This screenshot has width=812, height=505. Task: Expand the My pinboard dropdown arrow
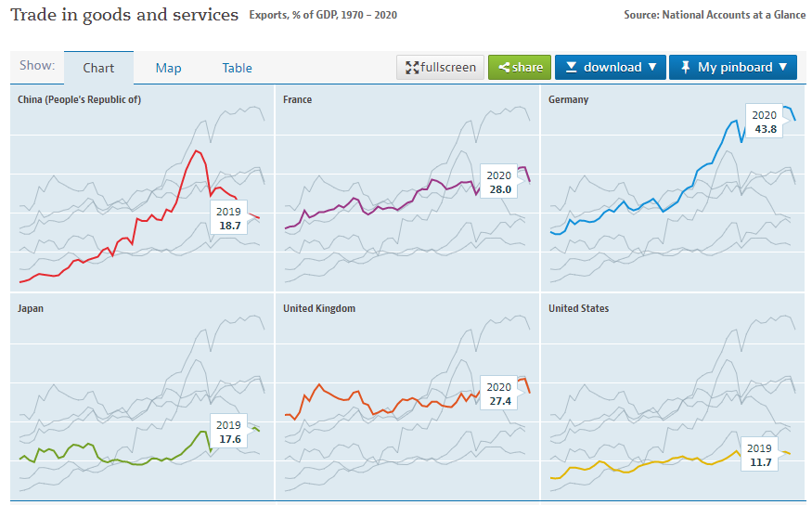click(x=783, y=67)
